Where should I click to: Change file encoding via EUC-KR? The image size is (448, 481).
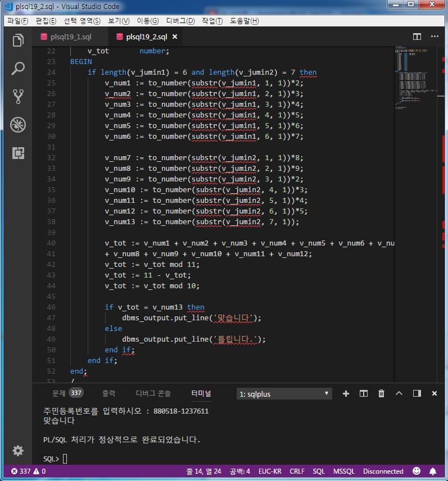point(270,471)
